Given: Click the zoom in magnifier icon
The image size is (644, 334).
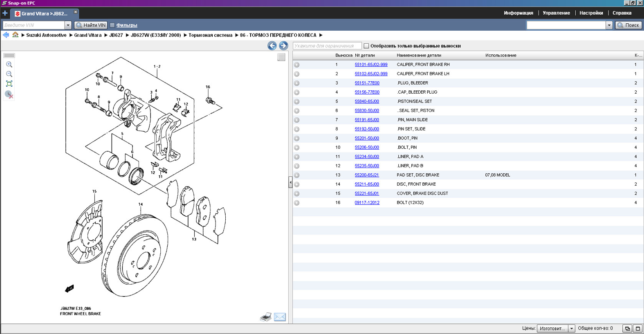Looking at the screenshot, I should click(x=9, y=65).
